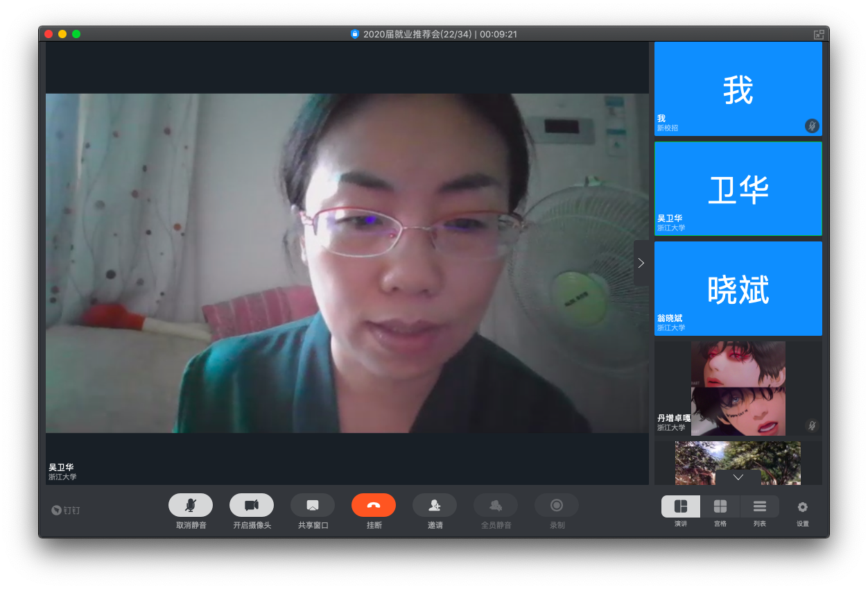Image resolution: width=868 pixels, height=589 pixels.
Task: Hang up the call with the red button
Action: click(x=374, y=505)
